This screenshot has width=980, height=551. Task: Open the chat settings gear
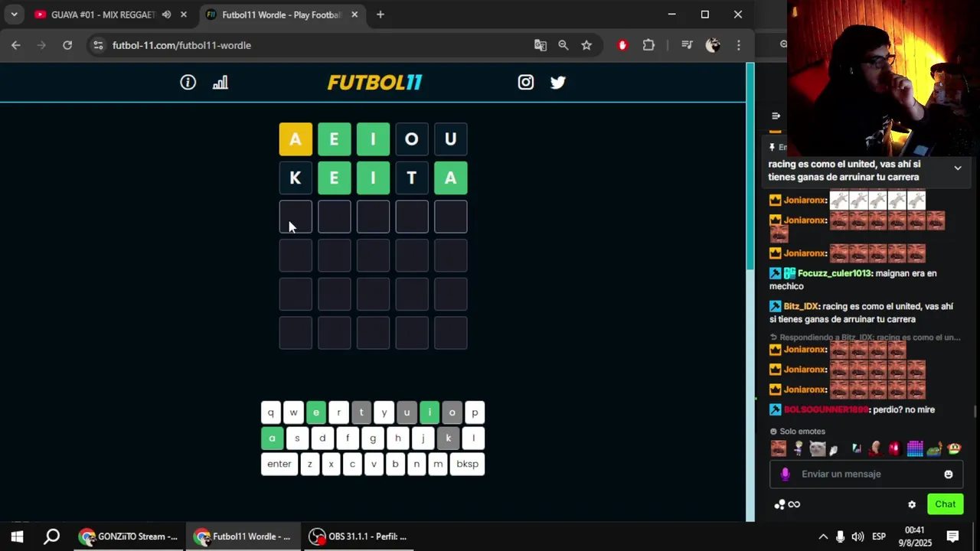[x=912, y=504]
